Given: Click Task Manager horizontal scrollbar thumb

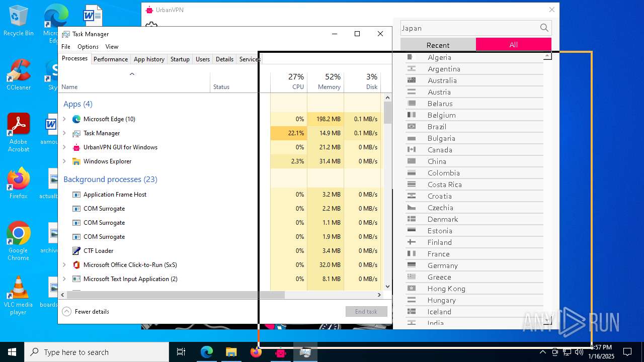Looking at the screenshot, I should pyautogui.click(x=176, y=295).
